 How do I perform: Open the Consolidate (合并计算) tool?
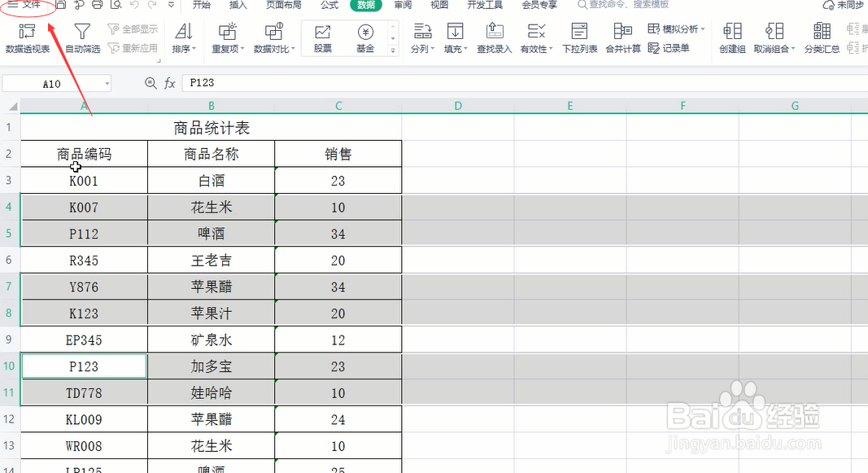623,37
